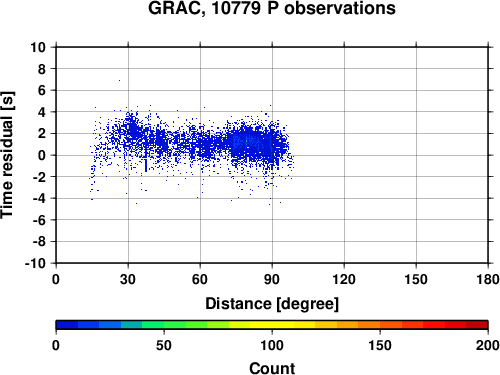Viewport: 500px width, 375px height.
Task: Select the green segment of colorbar
Action: 174,325
